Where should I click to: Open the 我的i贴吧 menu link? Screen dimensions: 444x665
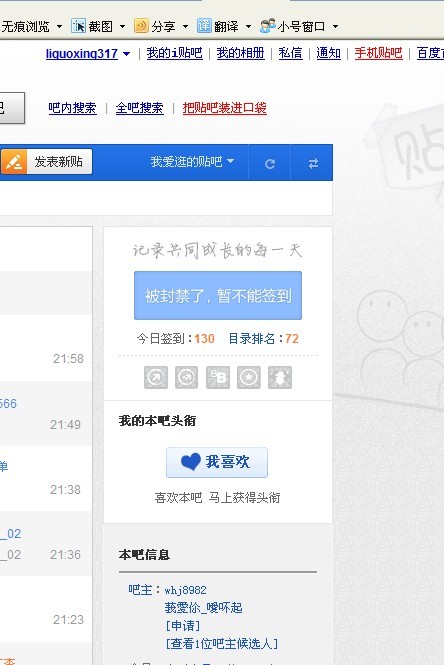[x=174, y=53]
